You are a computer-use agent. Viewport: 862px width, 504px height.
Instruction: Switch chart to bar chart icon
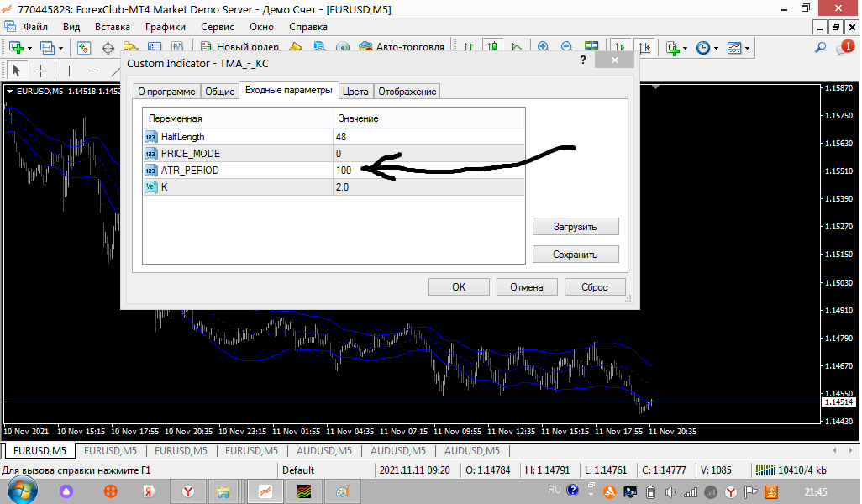468,48
